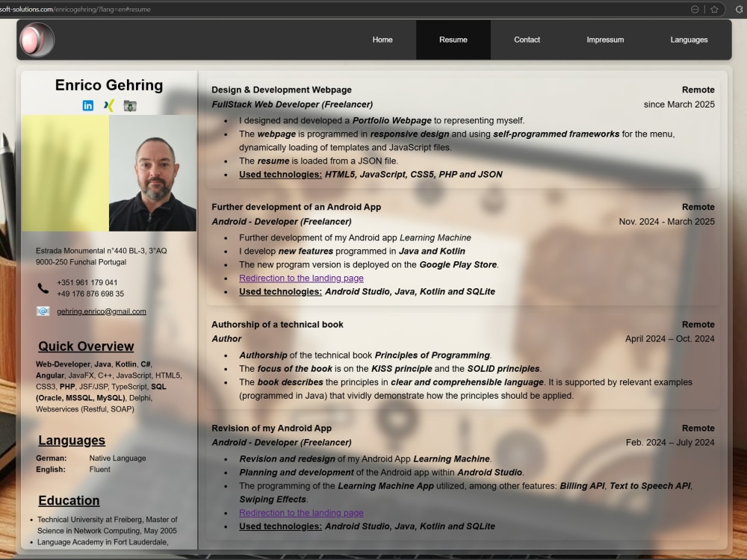Viewport: 747px width, 560px height.
Task: Click the bookmark star in the address bar
Action: click(x=714, y=9)
